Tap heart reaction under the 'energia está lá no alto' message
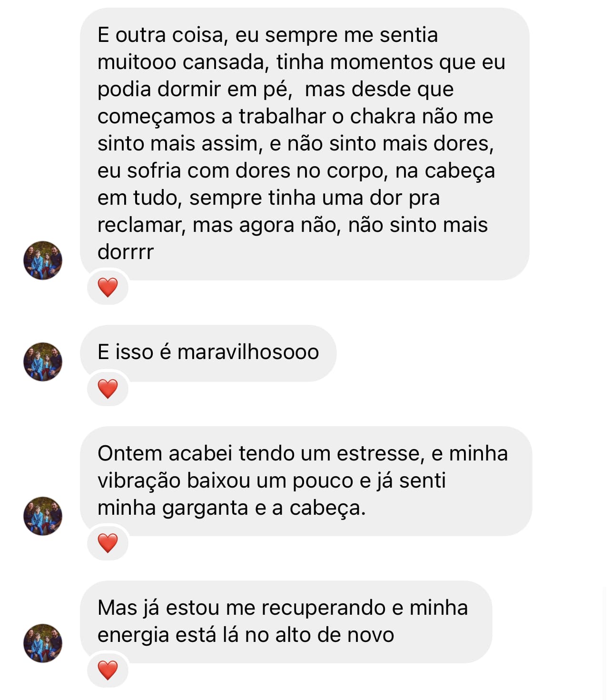 108,670
